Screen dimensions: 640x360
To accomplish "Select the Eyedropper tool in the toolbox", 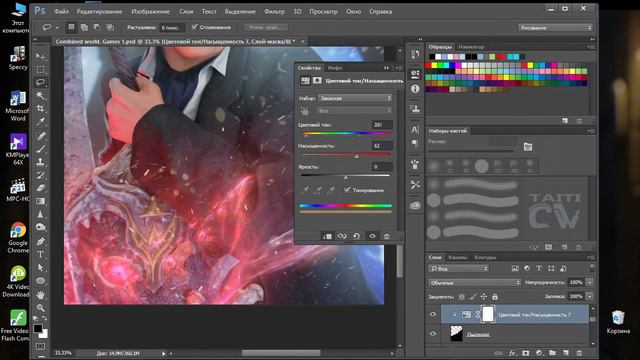I will pos(40,122).
